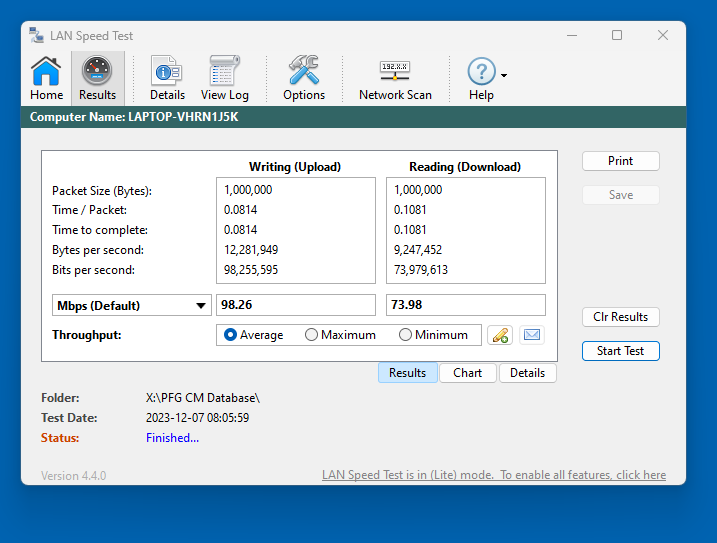
Task: Click download bits value 73,979,613
Action: [421, 270]
